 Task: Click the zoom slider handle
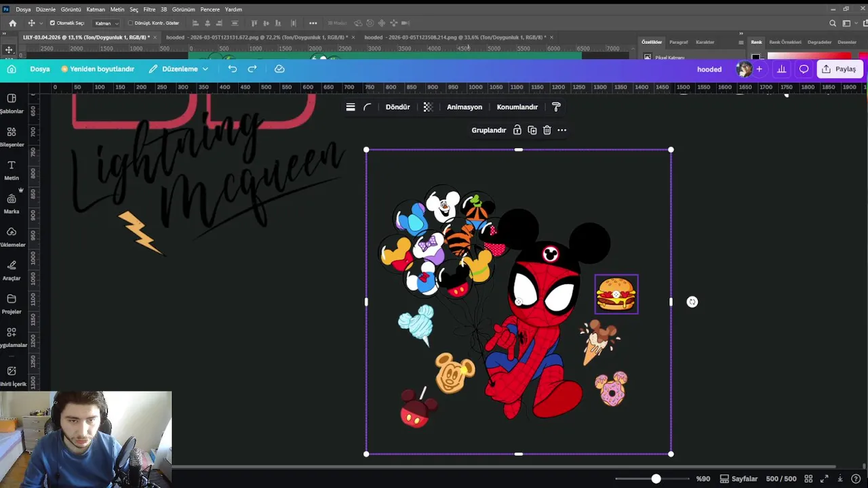[656, 479]
